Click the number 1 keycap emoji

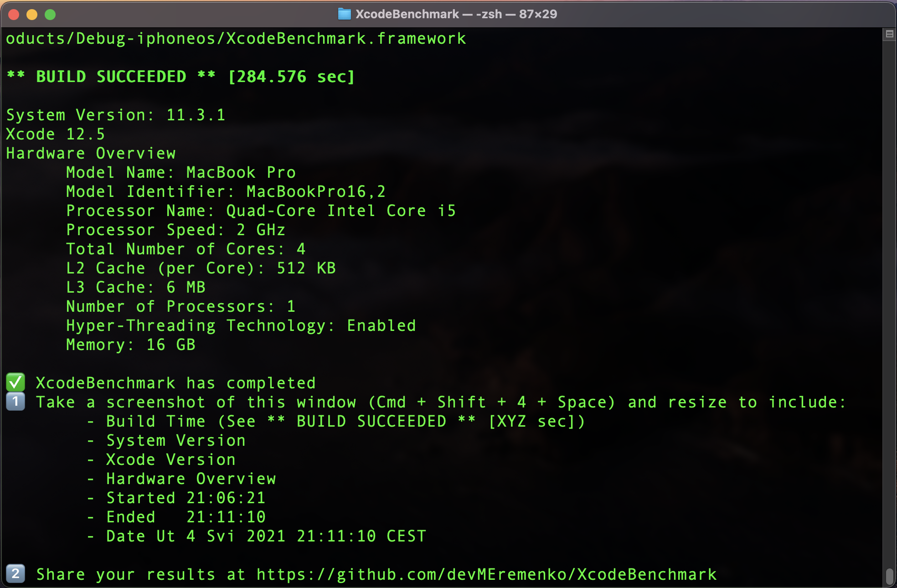click(15, 402)
